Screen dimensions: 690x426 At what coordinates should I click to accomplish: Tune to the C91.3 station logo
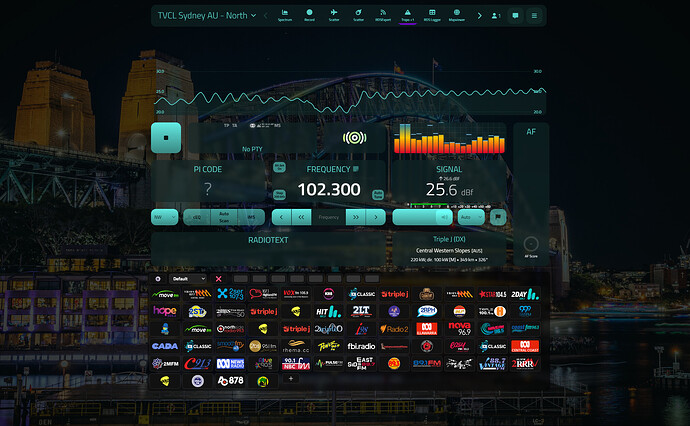[x=198, y=364]
